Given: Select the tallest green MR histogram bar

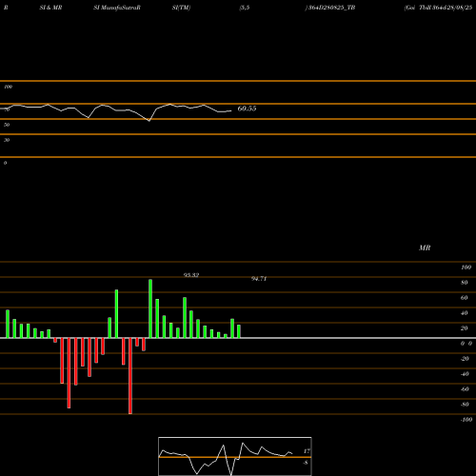Looking at the screenshot, I should tap(150, 308).
